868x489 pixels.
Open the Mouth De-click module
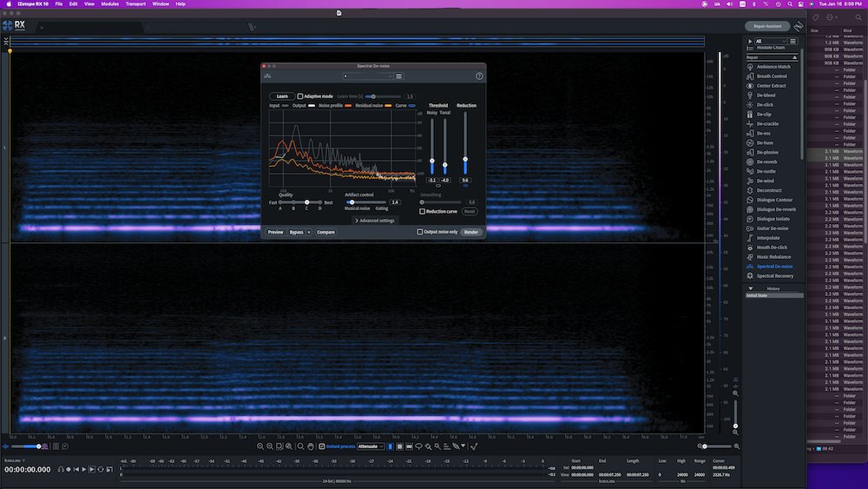[773, 247]
